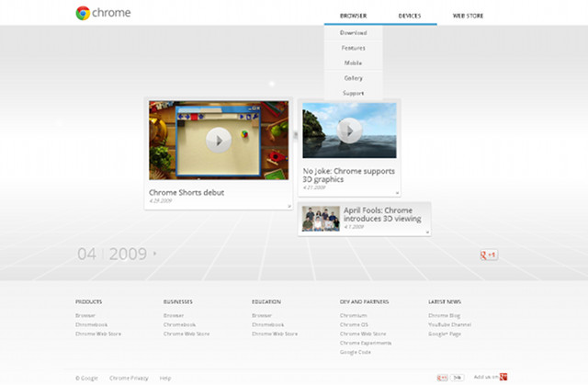Click the 'Dev and Partners' footer heading
This screenshot has width=588, height=385.
click(x=364, y=301)
